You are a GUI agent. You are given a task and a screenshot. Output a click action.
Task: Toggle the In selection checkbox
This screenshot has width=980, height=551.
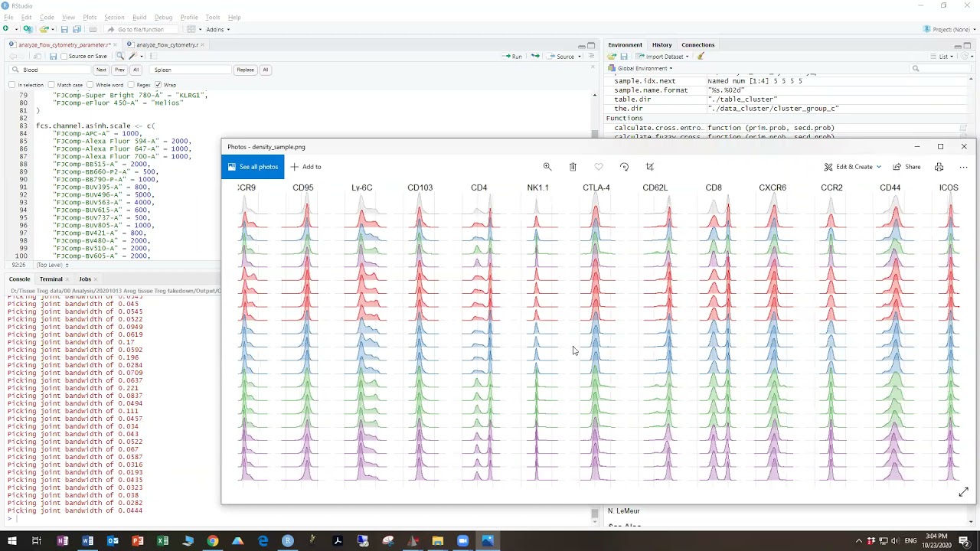(x=12, y=85)
